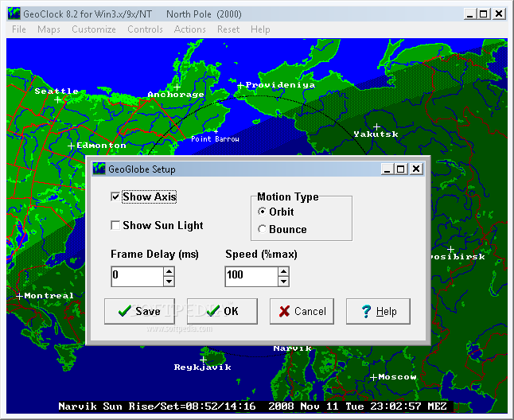514x420 pixels.
Task: Close the GeoGlobe Setup dialog
Action: tap(416, 169)
